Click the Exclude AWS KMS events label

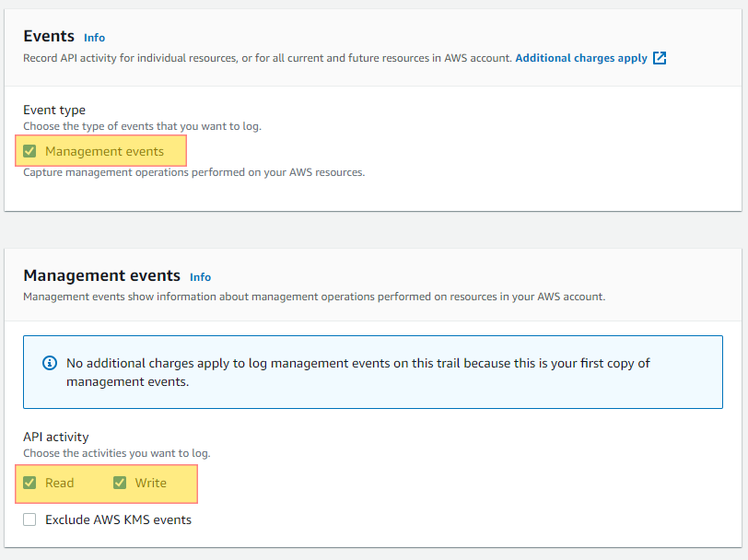click(x=118, y=519)
